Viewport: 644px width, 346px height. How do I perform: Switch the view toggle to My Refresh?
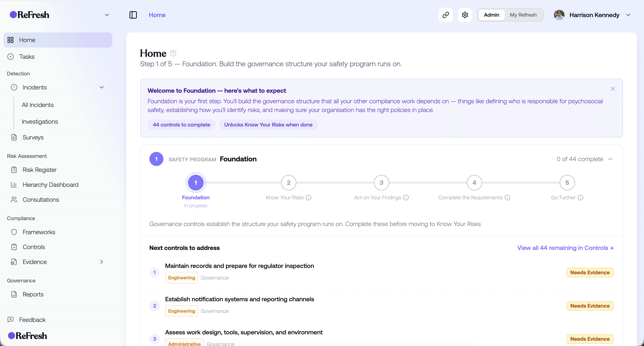pyautogui.click(x=523, y=15)
